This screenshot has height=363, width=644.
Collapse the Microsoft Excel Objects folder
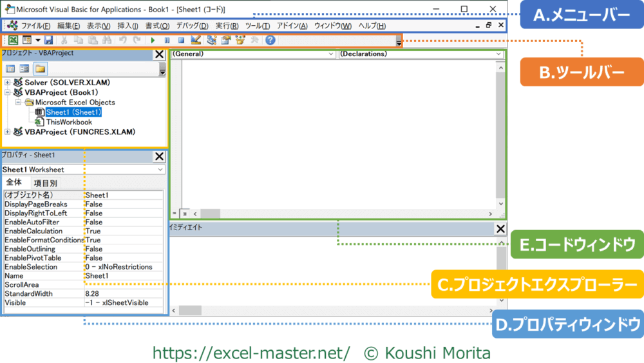[19, 103]
